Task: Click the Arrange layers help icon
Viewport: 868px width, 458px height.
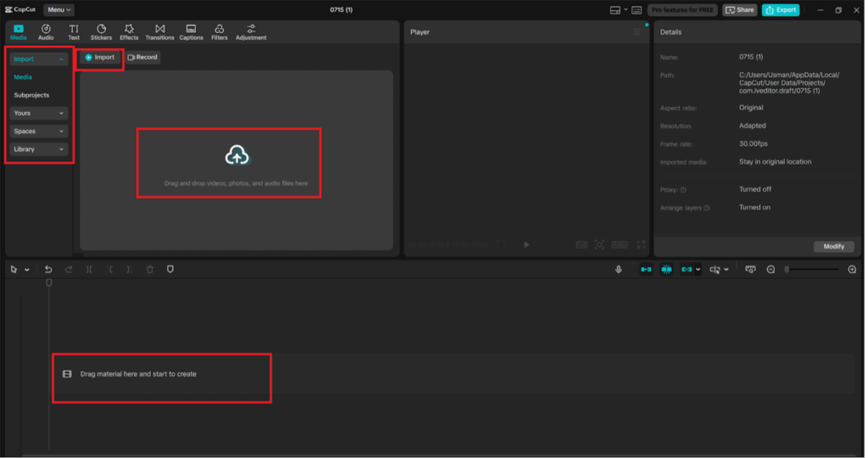Action: point(706,209)
